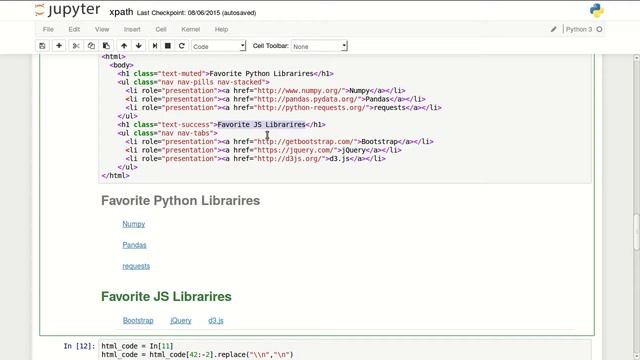
Task: Click the https://jquery.com/ href string
Action: (298, 150)
